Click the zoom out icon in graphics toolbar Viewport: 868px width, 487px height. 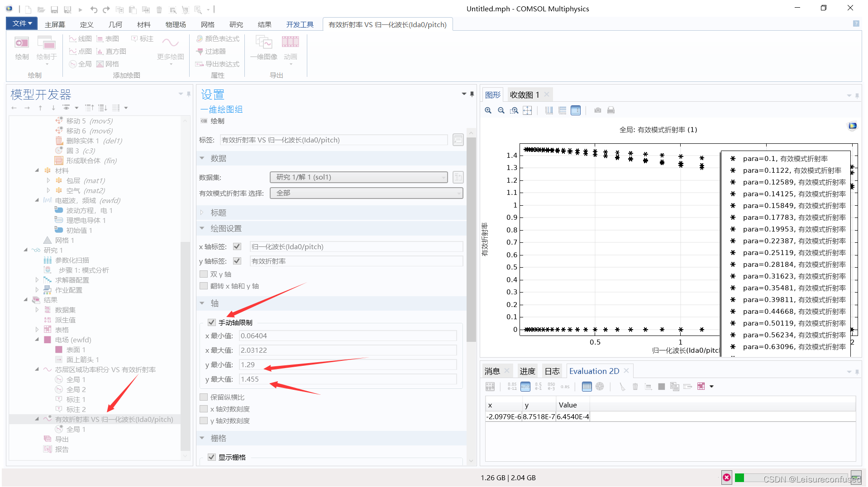(x=501, y=110)
